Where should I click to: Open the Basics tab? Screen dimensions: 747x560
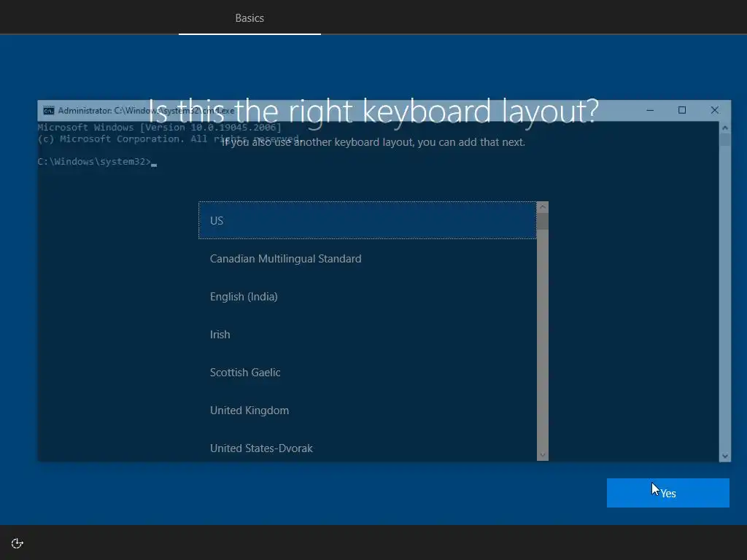click(249, 17)
